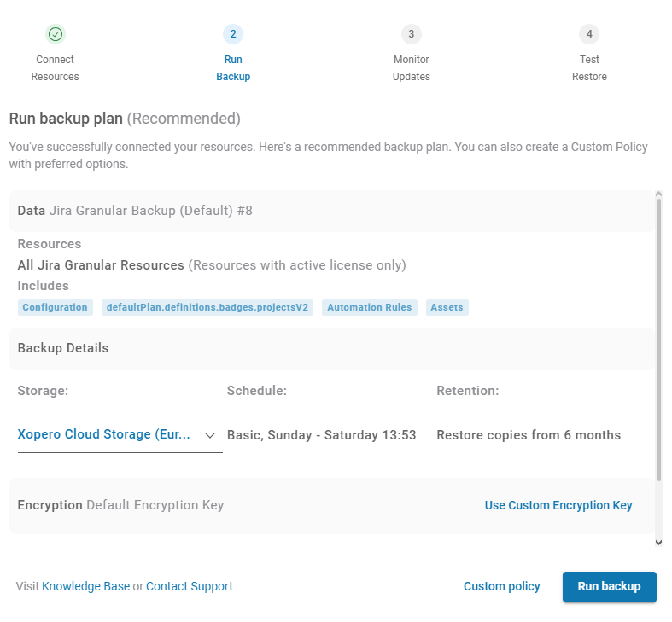The image size is (672, 622).
Task: Click the Contact Support link
Action: [189, 587]
